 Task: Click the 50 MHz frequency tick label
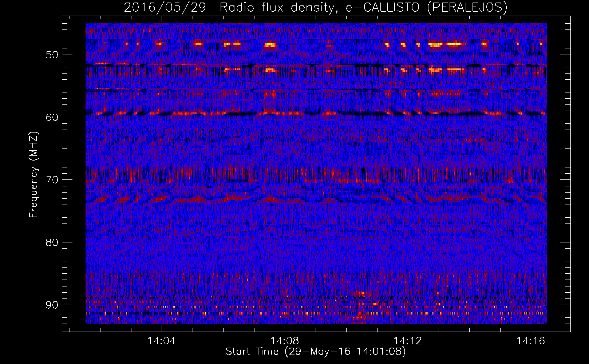[52, 55]
